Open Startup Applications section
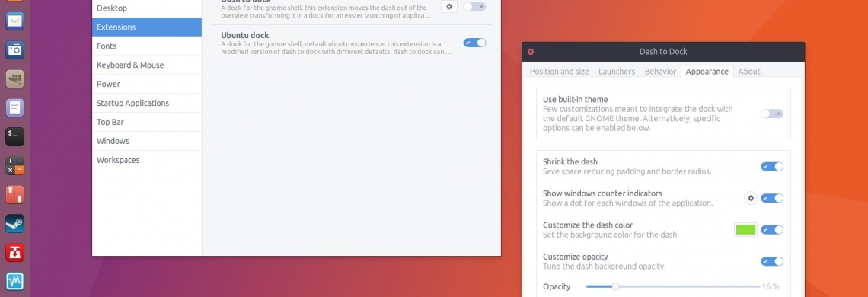Screen dimensions: 868x297 (x=147, y=103)
